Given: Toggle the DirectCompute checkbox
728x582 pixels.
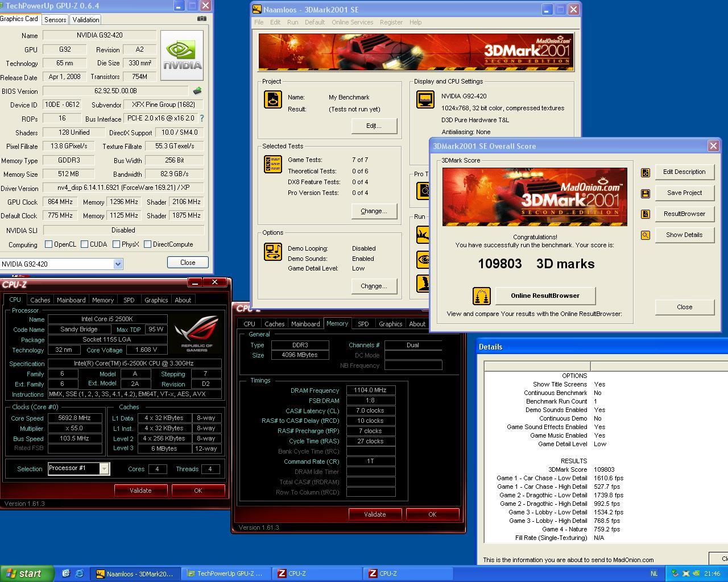Looking at the screenshot, I should coord(147,244).
